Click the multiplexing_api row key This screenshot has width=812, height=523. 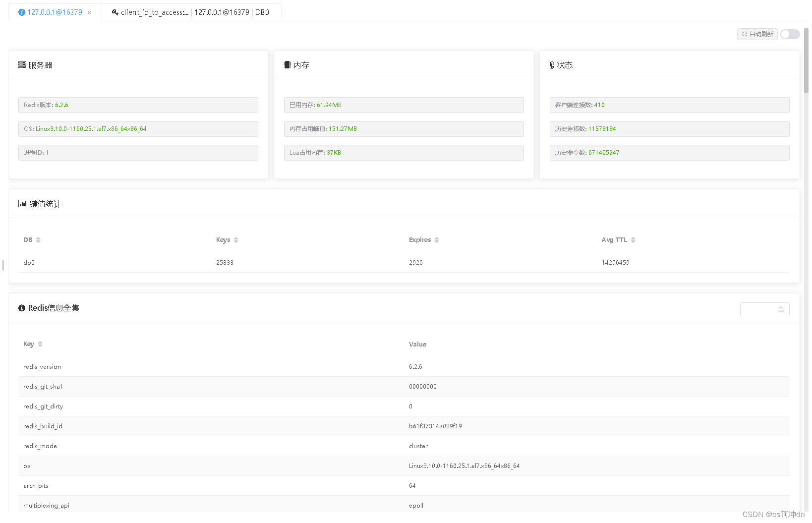pyautogui.click(x=46, y=506)
